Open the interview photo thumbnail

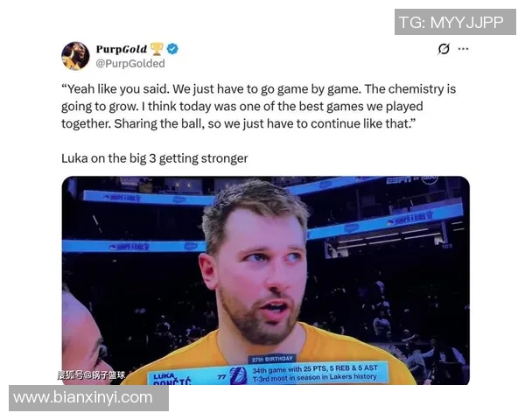click(x=266, y=281)
